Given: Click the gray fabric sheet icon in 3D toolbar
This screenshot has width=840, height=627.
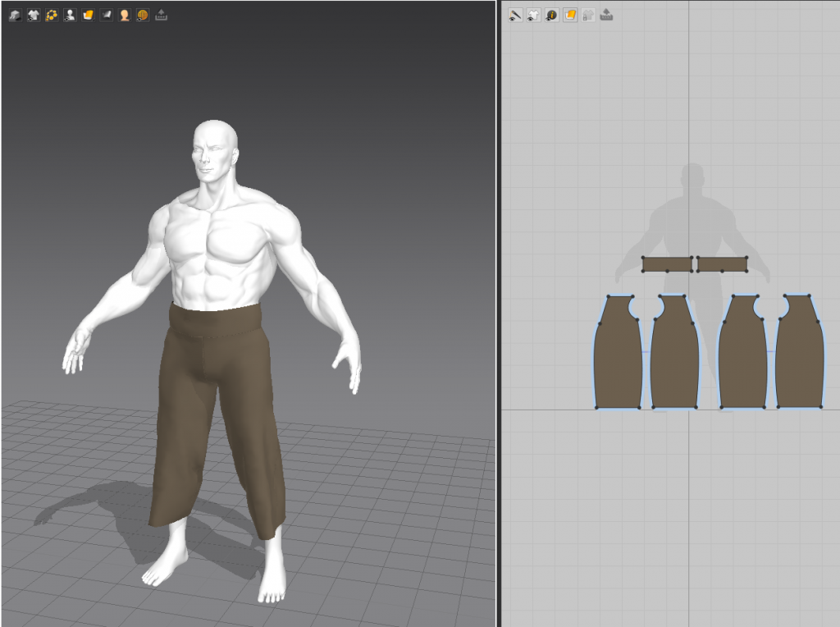Looking at the screenshot, I should click(x=106, y=15).
